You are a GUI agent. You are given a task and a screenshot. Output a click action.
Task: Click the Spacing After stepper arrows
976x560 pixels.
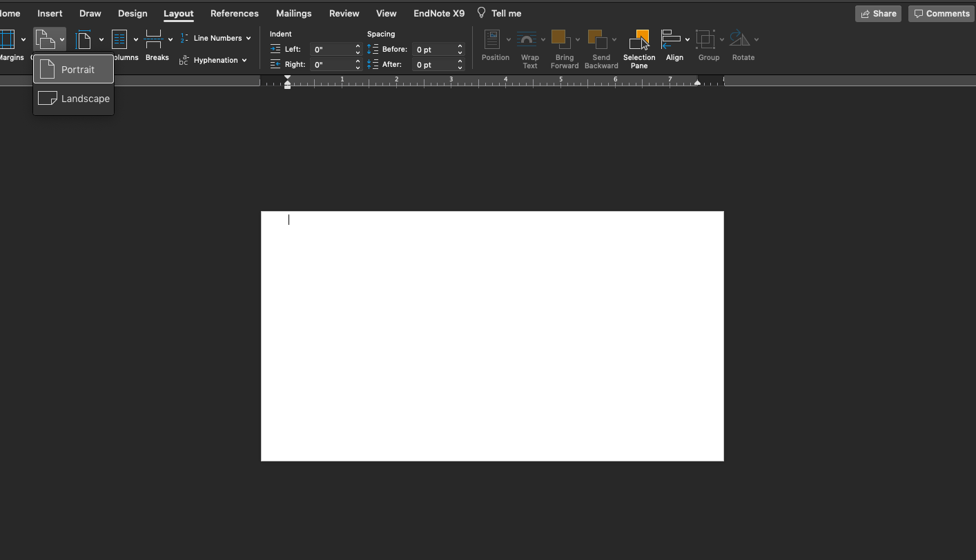[460, 65]
